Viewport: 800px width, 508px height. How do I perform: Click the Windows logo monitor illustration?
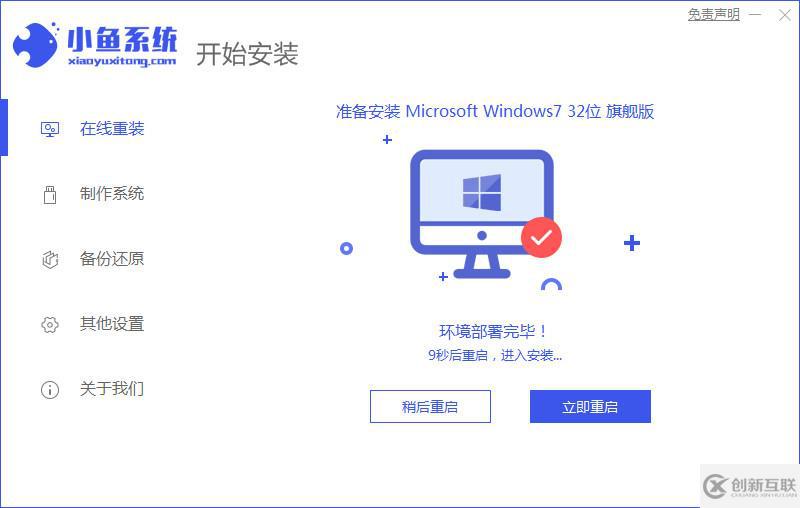482,213
